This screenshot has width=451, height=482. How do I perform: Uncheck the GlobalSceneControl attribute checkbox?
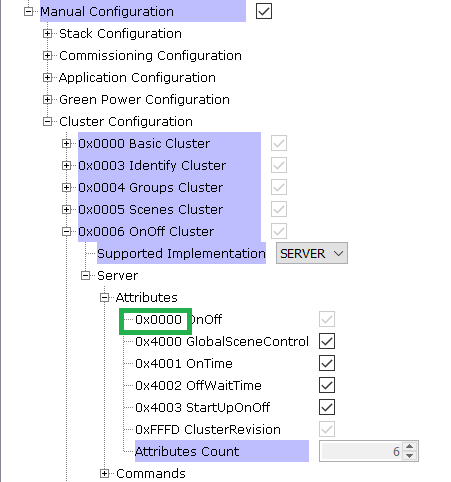pyautogui.click(x=327, y=341)
